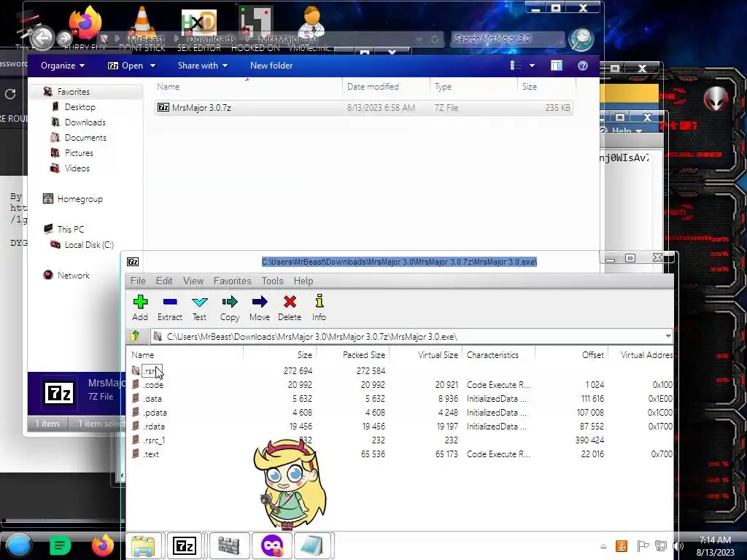Open the View menu in 7-Zip

[x=193, y=281]
